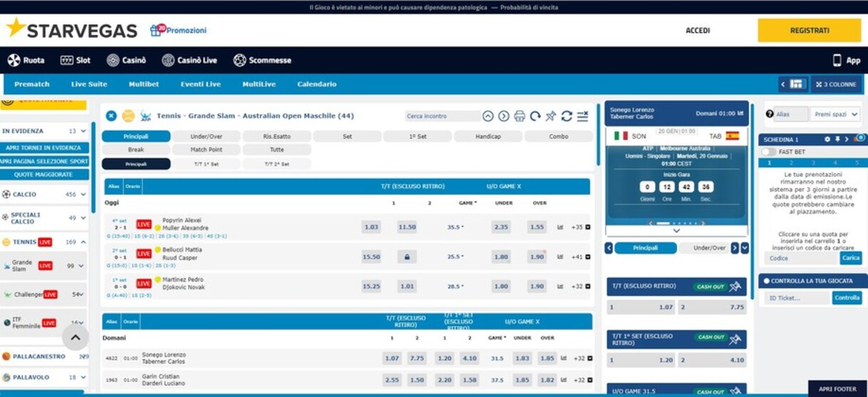Select the Under/Over market filter
Viewport: 868px width, 397px height.
[206, 136]
